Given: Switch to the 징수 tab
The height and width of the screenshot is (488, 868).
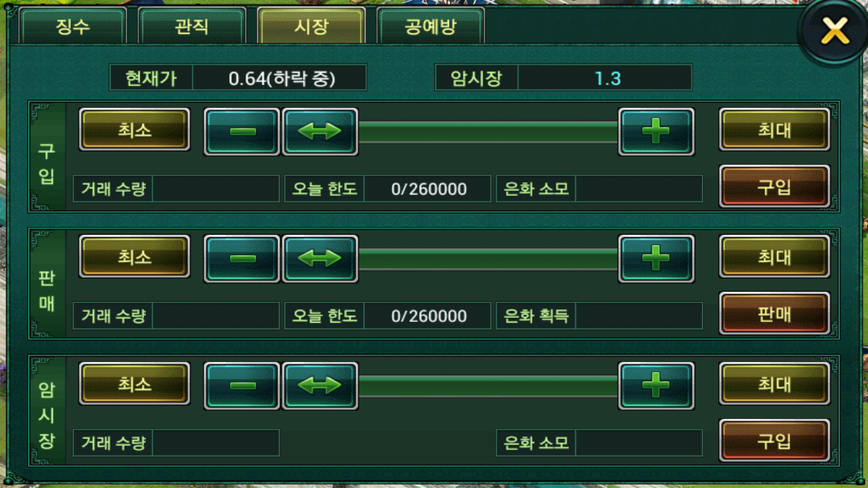Looking at the screenshot, I should [x=73, y=26].
